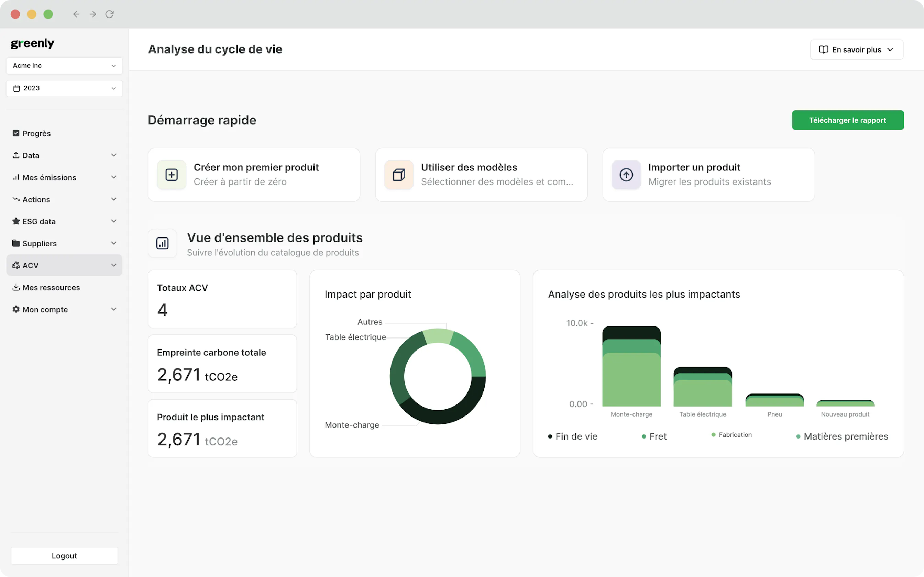
Task: Click the Mon compte gear icon
Action: [x=16, y=309]
